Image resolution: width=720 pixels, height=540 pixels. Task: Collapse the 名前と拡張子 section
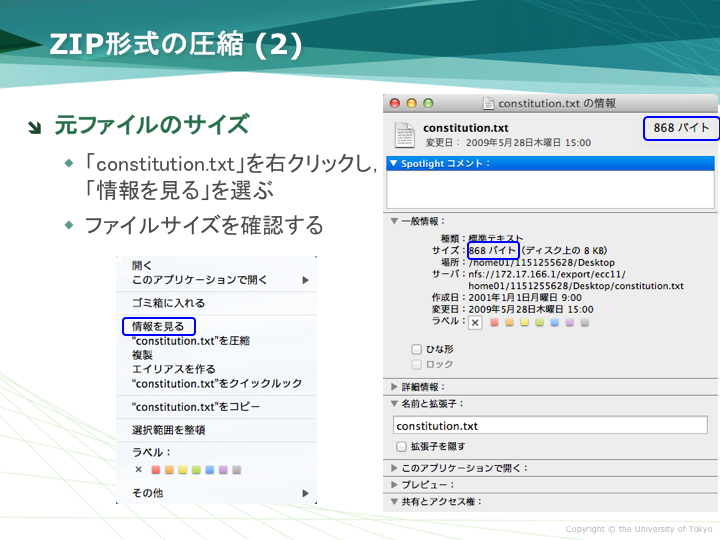tap(394, 404)
